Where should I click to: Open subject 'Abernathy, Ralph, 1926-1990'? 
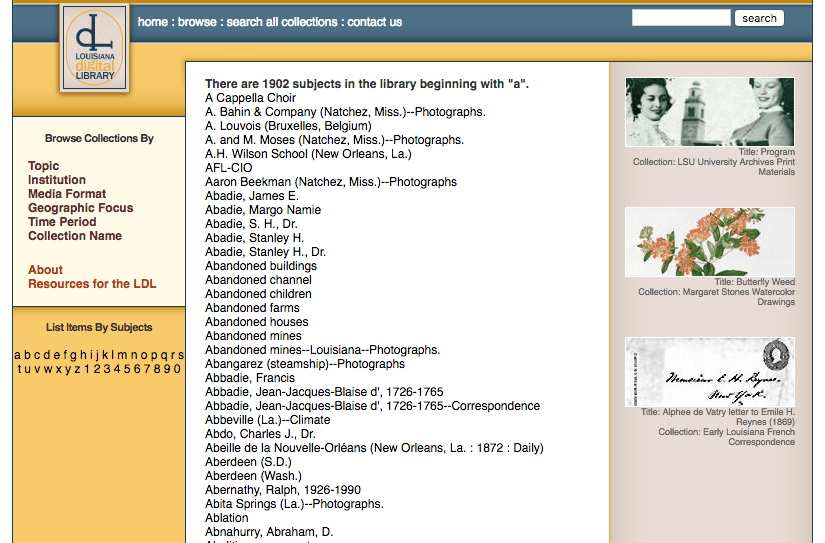click(283, 490)
